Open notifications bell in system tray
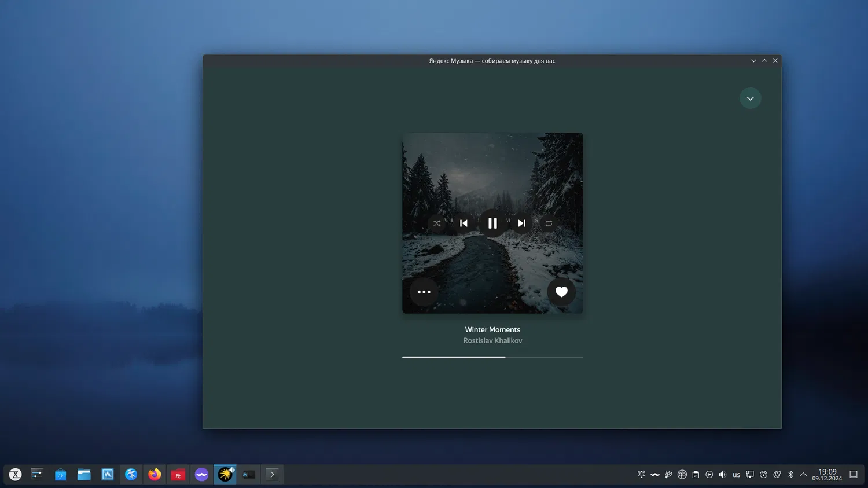Screen dimensions: 868x488 pyautogui.click(x=641, y=475)
